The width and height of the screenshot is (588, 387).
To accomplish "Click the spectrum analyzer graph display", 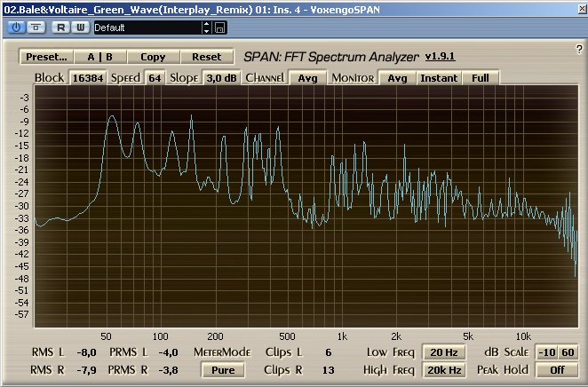I will pyautogui.click(x=306, y=206).
